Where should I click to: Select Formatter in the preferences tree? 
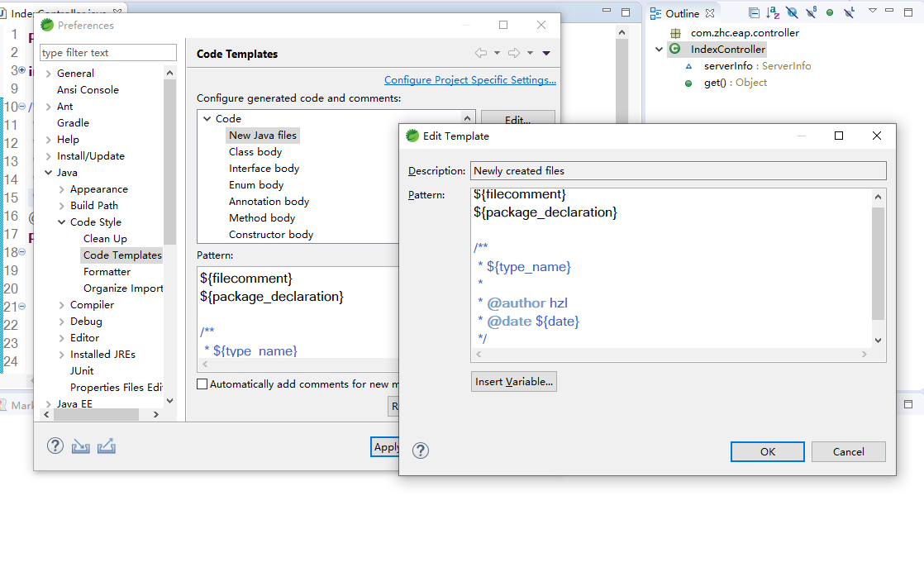[107, 271]
